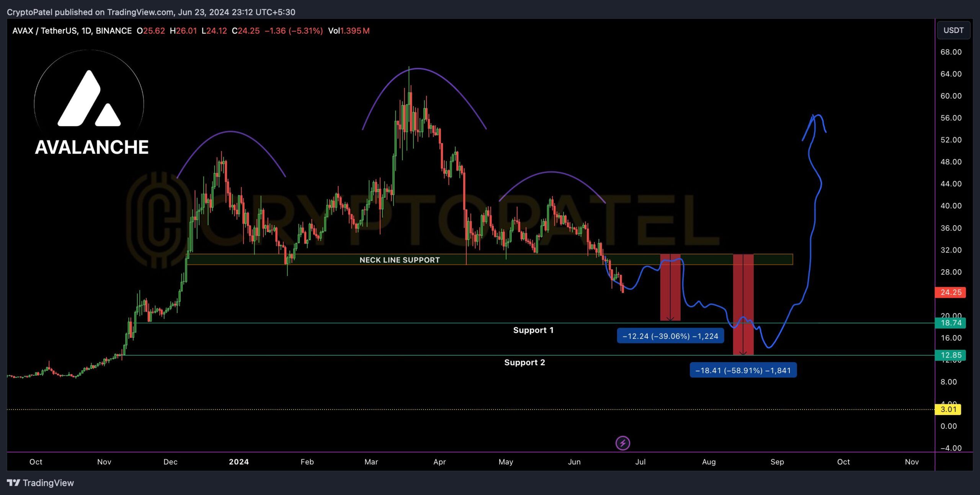Click the 2024 label on time axis
Image resolution: width=980 pixels, height=495 pixels.
238,462
